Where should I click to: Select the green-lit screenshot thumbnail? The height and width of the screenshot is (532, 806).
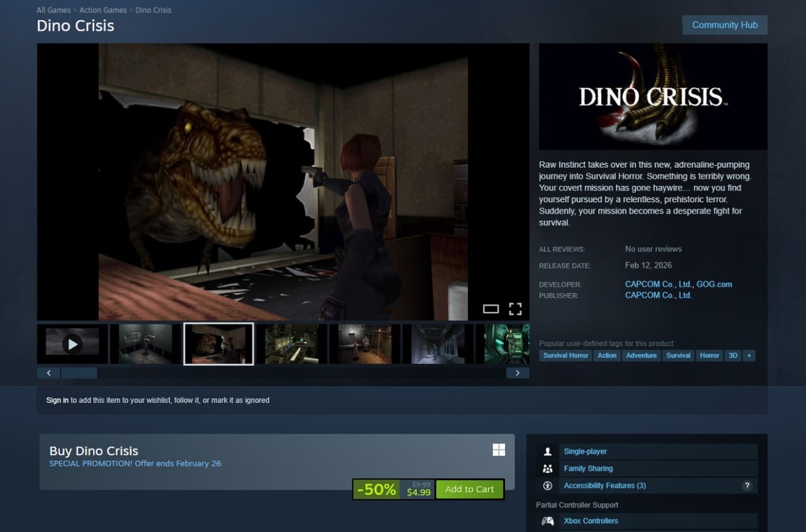tap(502, 344)
